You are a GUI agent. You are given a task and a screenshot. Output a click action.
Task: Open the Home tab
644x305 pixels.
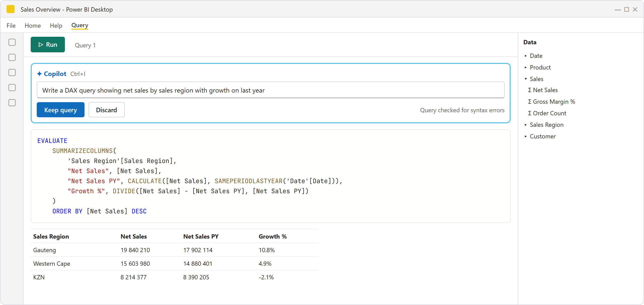pos(33,25)
